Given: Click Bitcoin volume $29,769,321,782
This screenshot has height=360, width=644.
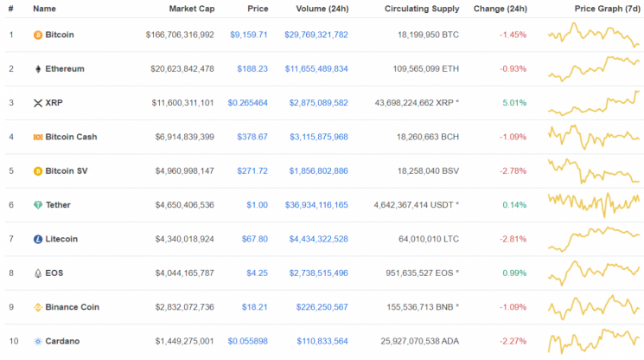Looking at the screenshot, I should point(316,35).
